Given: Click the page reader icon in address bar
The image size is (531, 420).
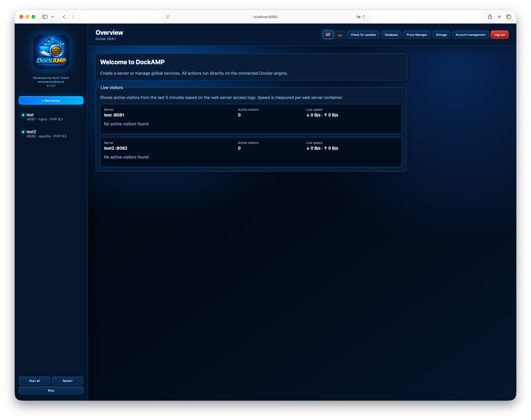Looking at the screenshot, I should coord(168,17).
